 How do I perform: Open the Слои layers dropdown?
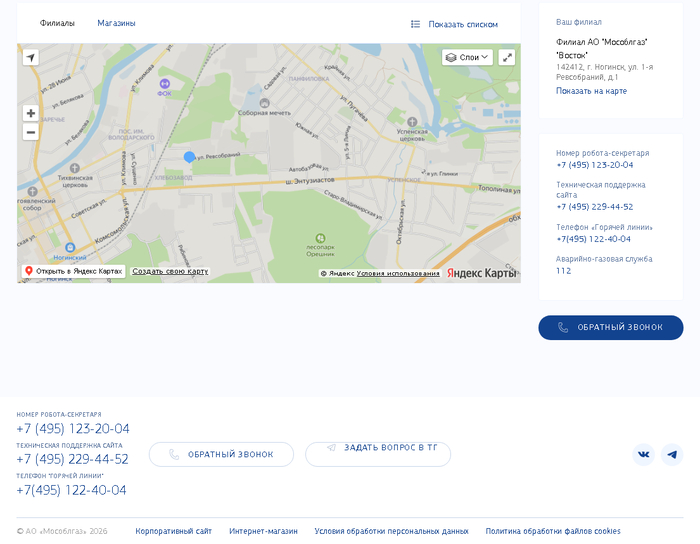click(467, 57)
